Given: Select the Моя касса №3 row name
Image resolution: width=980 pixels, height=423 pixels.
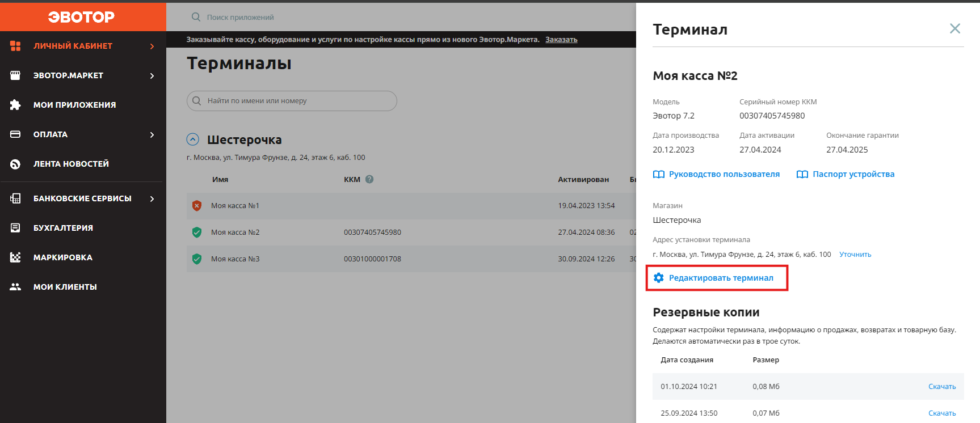Looking at the screenshot, I should [235, 259].
